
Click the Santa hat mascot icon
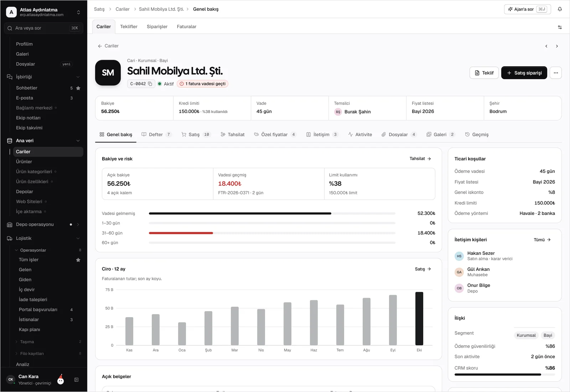click(61, 380)
